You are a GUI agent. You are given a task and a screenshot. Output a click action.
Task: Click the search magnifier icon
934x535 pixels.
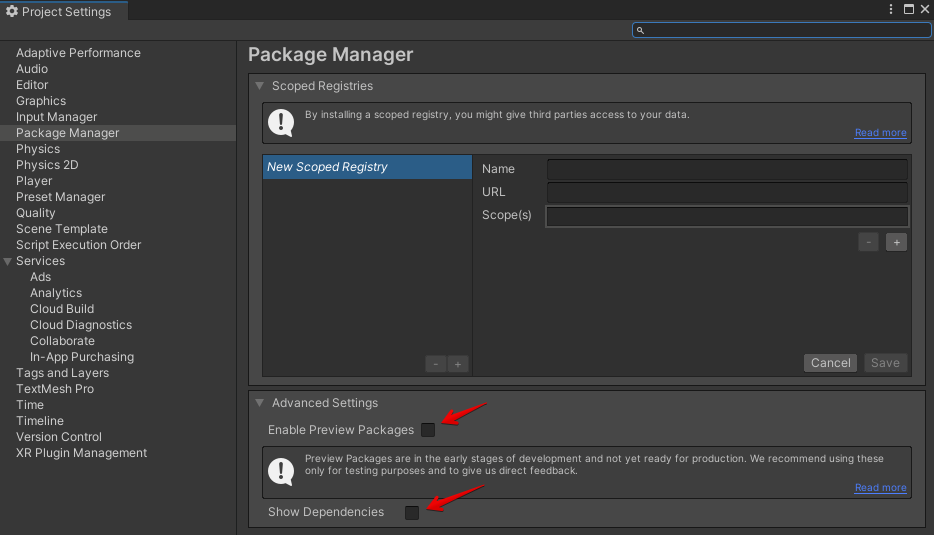pyautogui.click(x=640, y=30)
